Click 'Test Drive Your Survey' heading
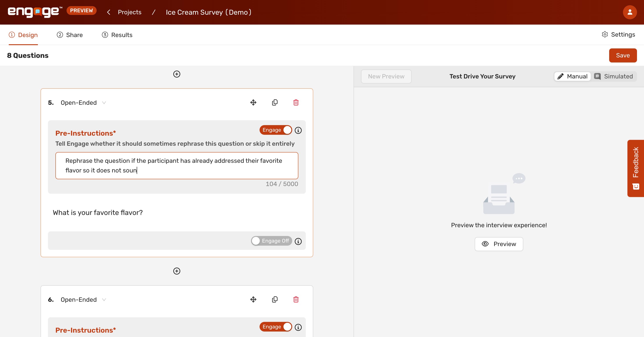The height and width of the screenshot is (337, 644). point(482,76)
